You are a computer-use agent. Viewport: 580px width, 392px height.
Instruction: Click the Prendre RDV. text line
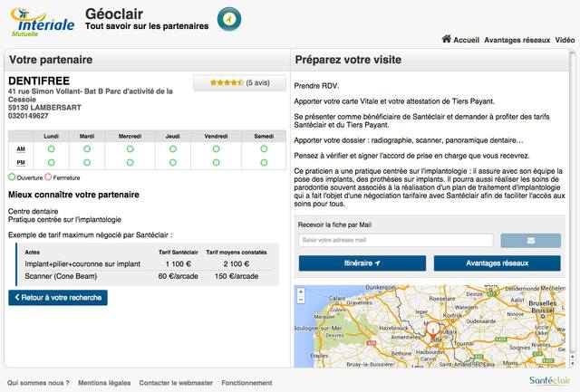pyautogui.click(x=316, y=86)
